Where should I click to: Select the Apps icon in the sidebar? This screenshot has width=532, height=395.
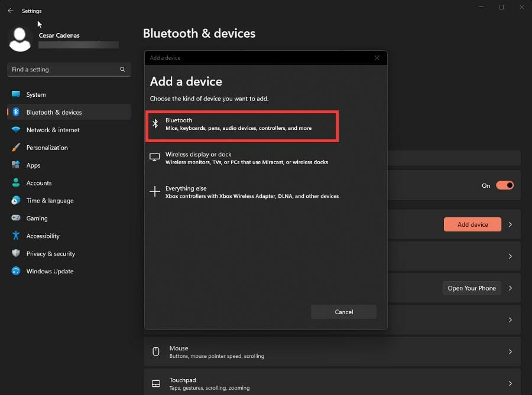(15, 165)
